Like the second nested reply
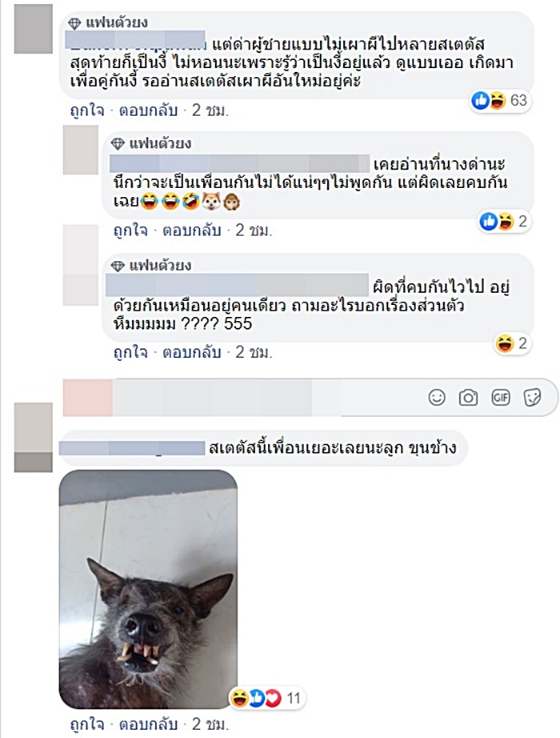 pyautogui.click(x=131, y=352)
